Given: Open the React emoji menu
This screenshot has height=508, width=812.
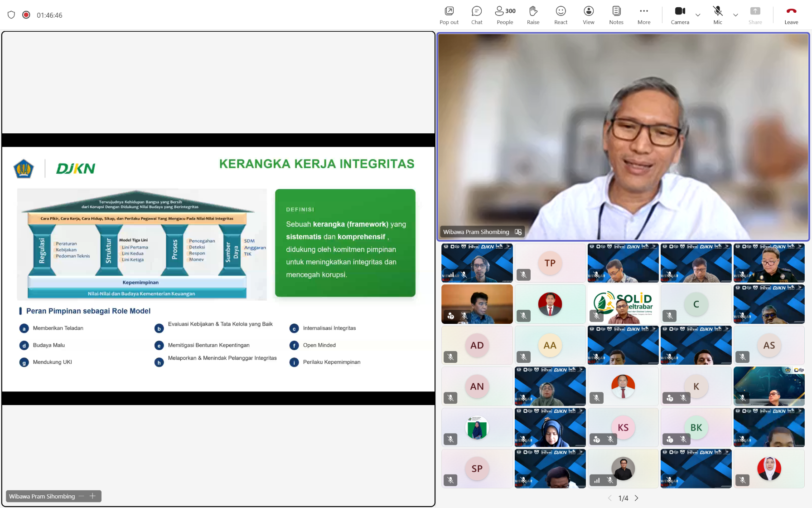Looking at the screenshot, I should 561,15.
